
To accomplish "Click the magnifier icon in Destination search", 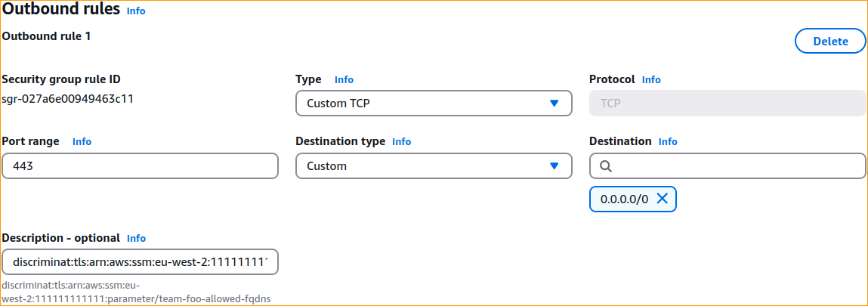I will [x=606, y=166].
